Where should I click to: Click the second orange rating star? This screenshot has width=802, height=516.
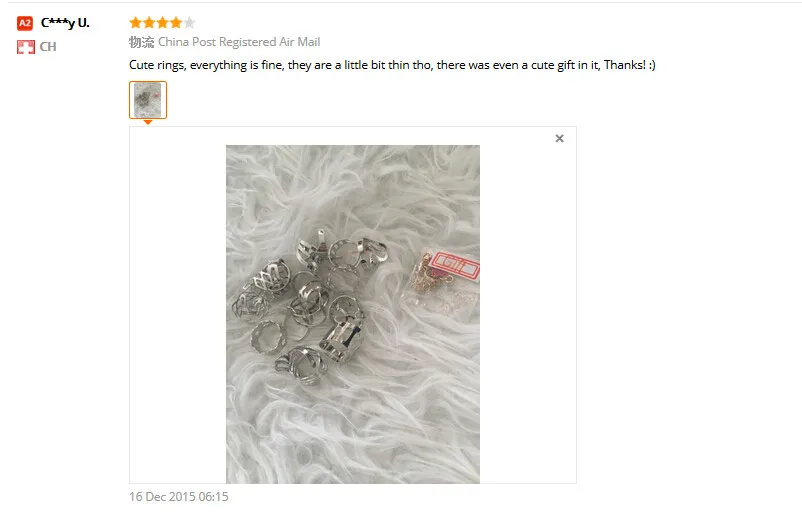pos(149,23)
